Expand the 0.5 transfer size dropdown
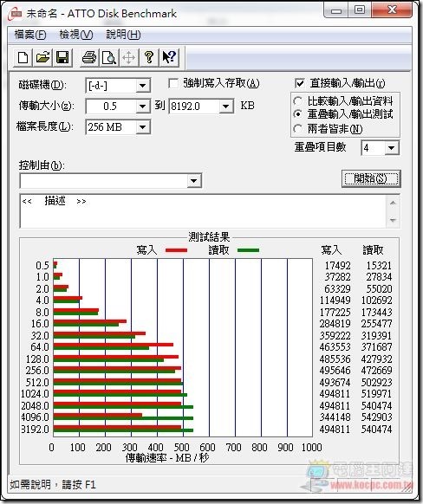The image size is (423, 504). (142, 107)
